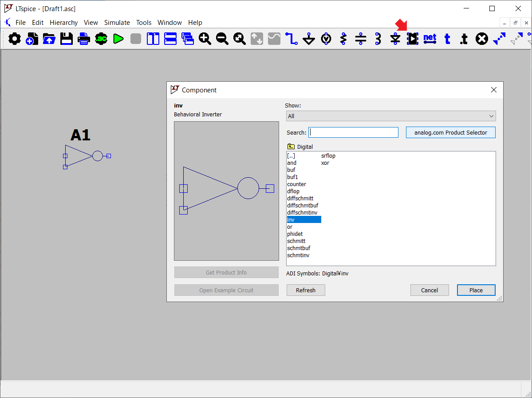Screen dimensions: 532x398
Task: Click into the Search text field
Action: point(354,132)
